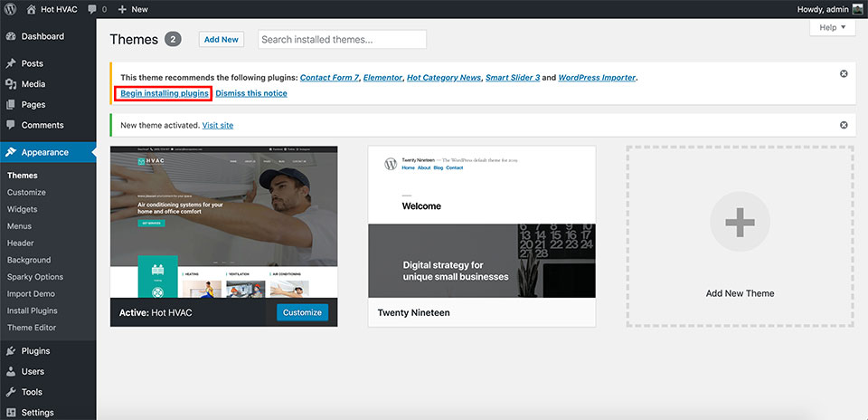
Task: Select Themes submenu item
Action: [x=22, y=176]
